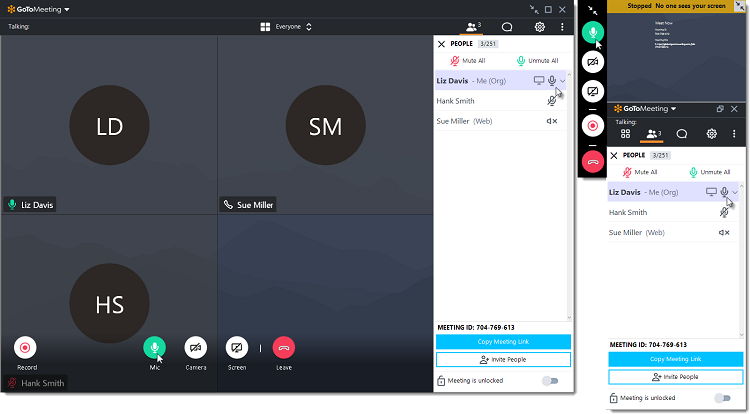
Task: Open the Chat bubble tab in main window toolbar
Action: [507, 27]
